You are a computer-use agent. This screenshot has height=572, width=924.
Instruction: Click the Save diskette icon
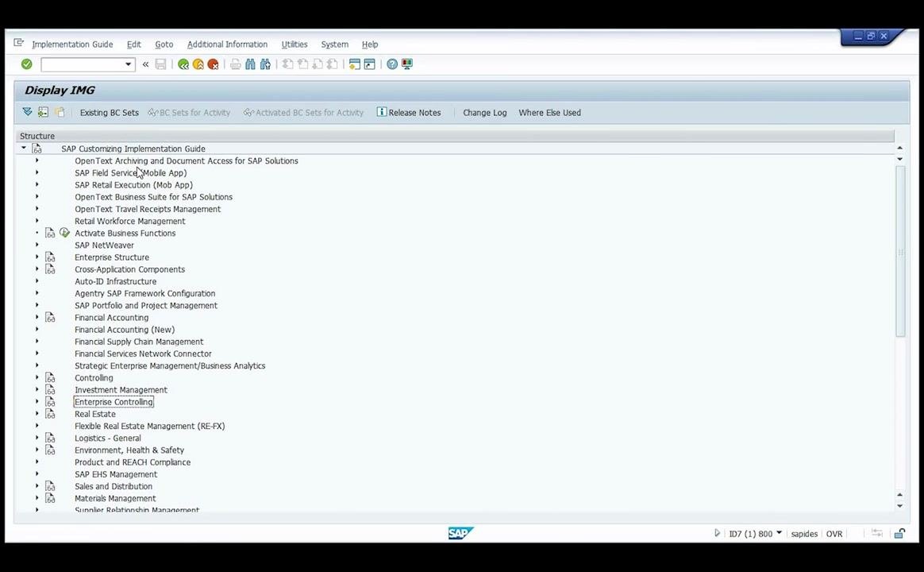[160, 64]
